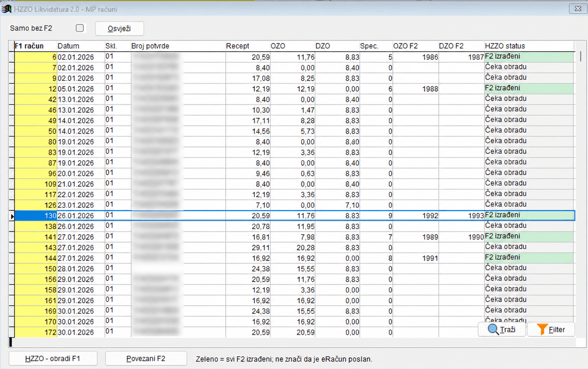588x369 pixels.
Task: Click F1 račun 150 cell
Action: [36, 269]
